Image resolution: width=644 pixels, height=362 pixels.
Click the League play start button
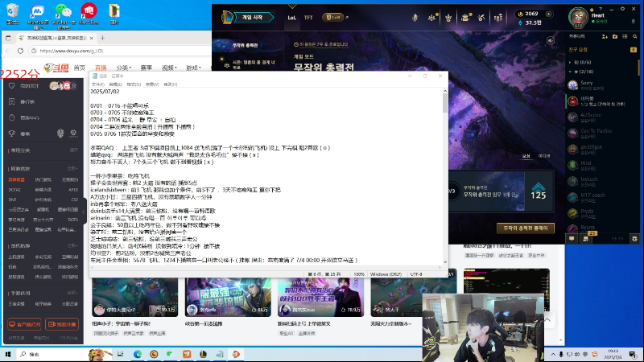[253, 17]
